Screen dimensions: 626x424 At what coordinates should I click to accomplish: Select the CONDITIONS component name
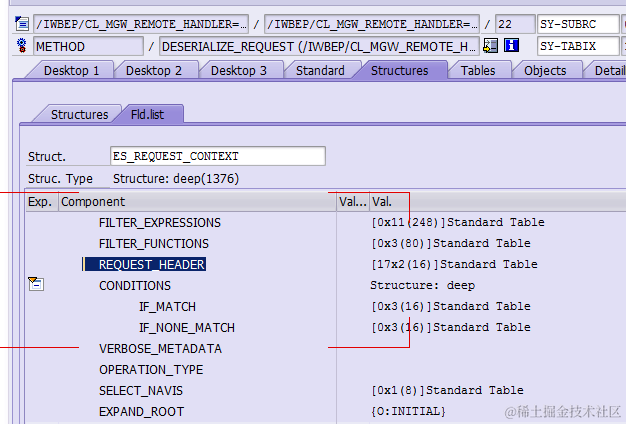coord(135,285)
